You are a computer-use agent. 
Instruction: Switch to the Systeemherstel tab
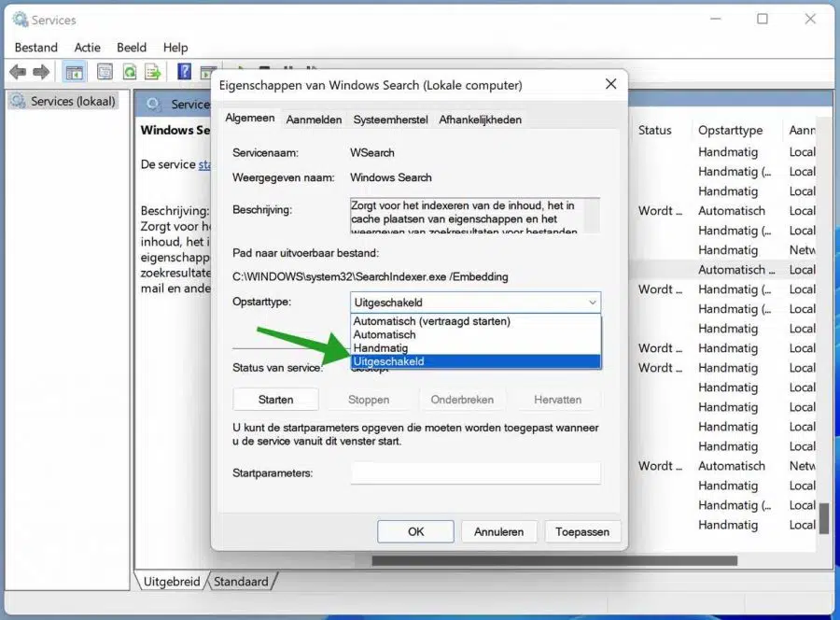pos(390,120)
